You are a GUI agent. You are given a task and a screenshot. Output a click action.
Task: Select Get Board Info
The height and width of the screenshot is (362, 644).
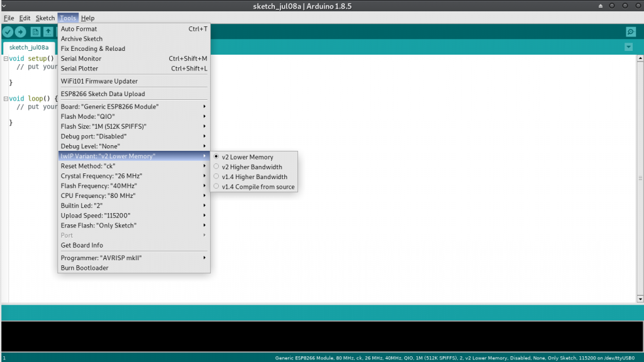point(134,245)
